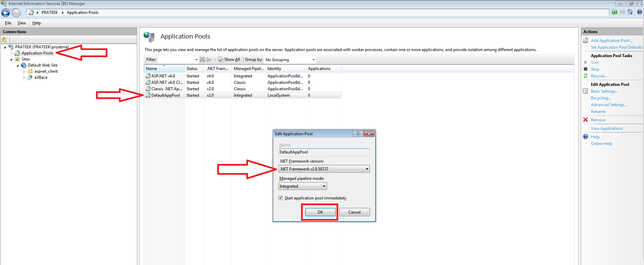Click the Add Application Pool icon
Screen dimensions: 644x265
(x=586, y=41)
